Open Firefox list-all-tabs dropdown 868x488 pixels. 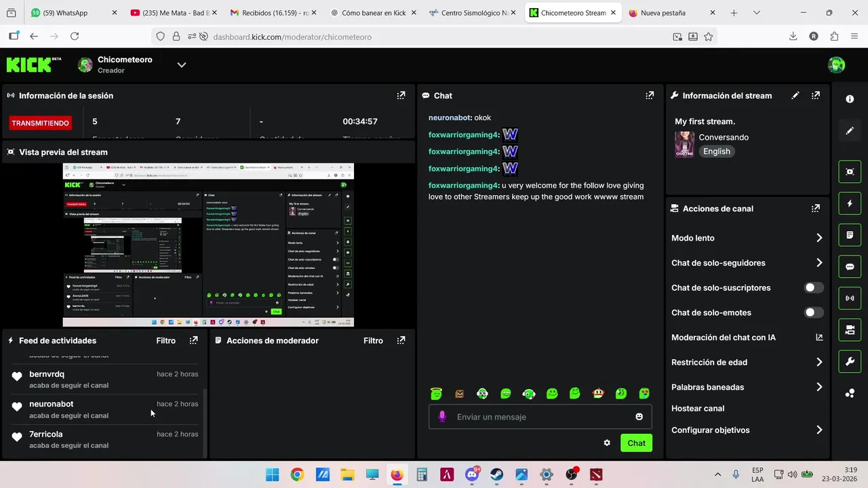(x=757, y=13)
